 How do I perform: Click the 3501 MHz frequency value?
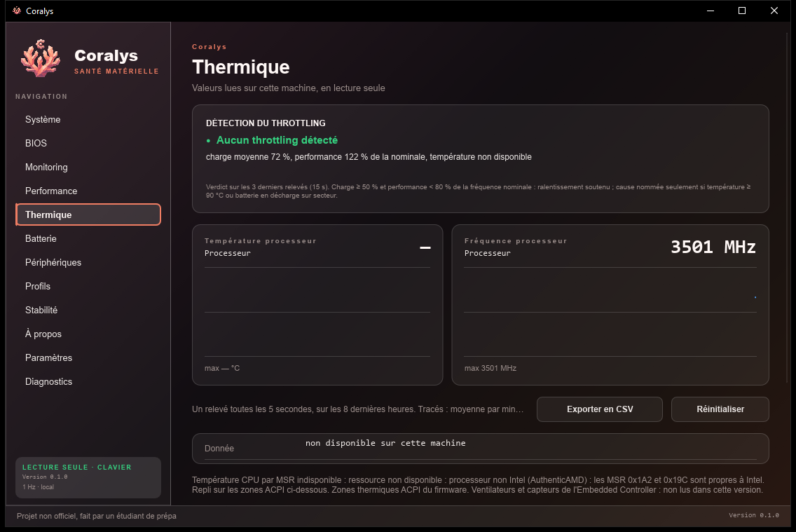pos(713,247)
